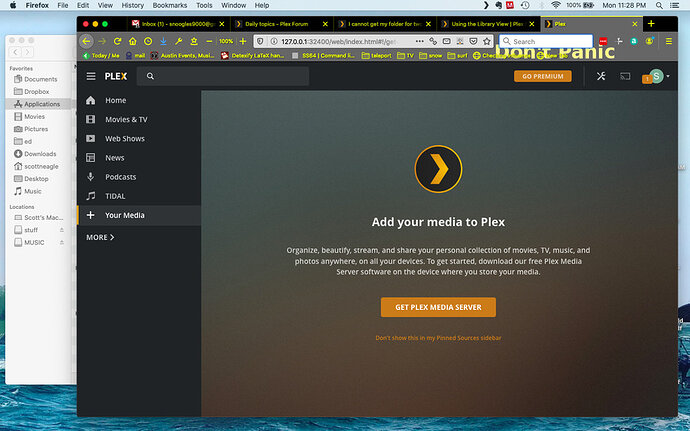
Task: Eject the stuff volume in Finder
Action: coord(62,230)
